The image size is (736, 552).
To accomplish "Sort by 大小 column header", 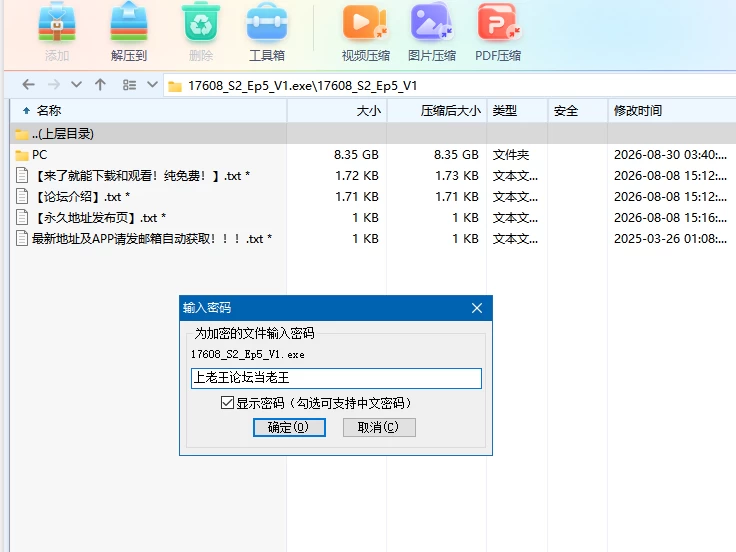I will click(x=337, y=111).
